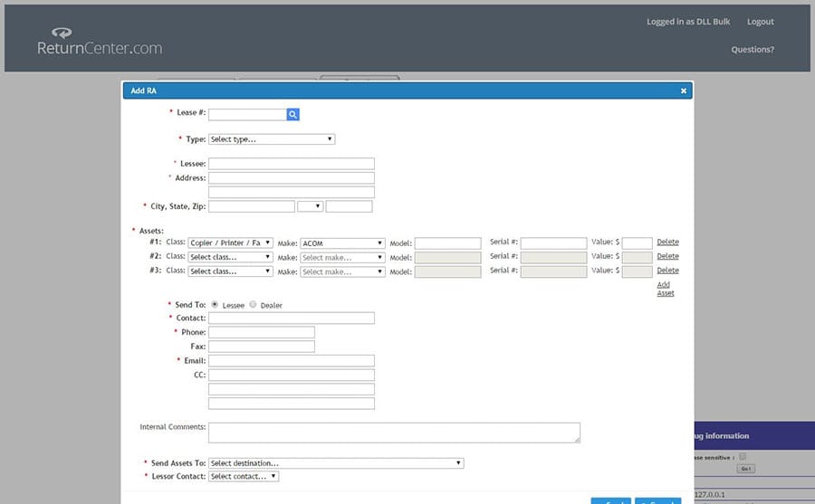815x504 pixels.
Task: Open the State dropdown
Action: tap(311, 206)
